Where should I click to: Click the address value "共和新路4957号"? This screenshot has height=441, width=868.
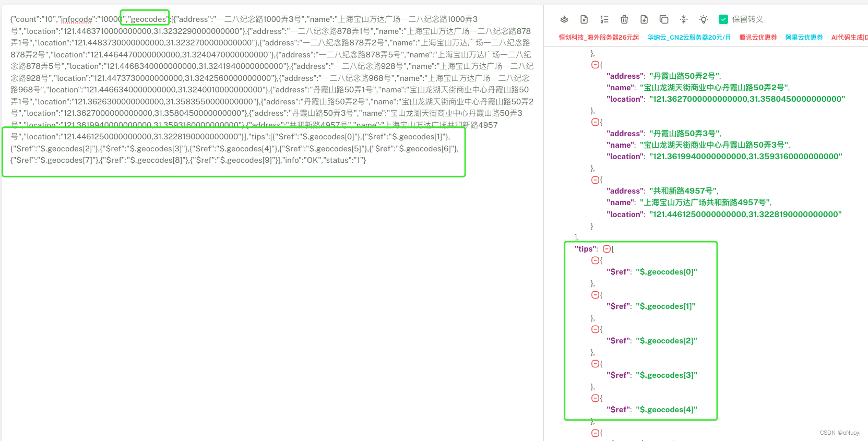coord(683,191)
